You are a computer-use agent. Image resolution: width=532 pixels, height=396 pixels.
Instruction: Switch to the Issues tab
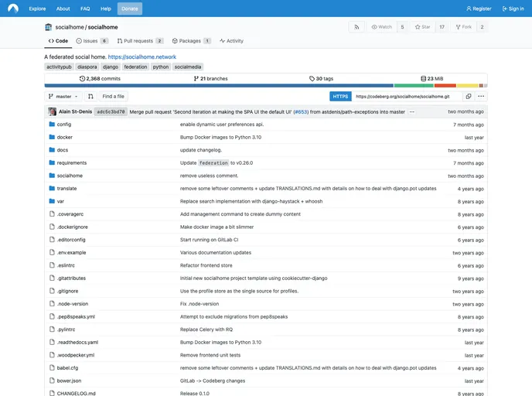(x=92, y=41)
